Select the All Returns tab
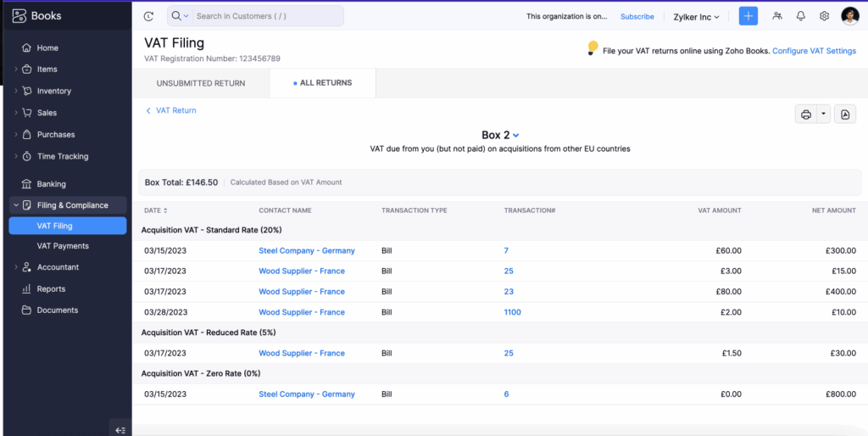868x436 pixels. pyautogui.click(x=323, y=83)
